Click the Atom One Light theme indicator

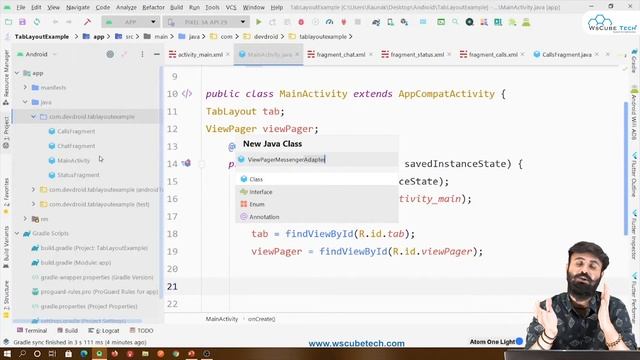click(x=496, y=342)
